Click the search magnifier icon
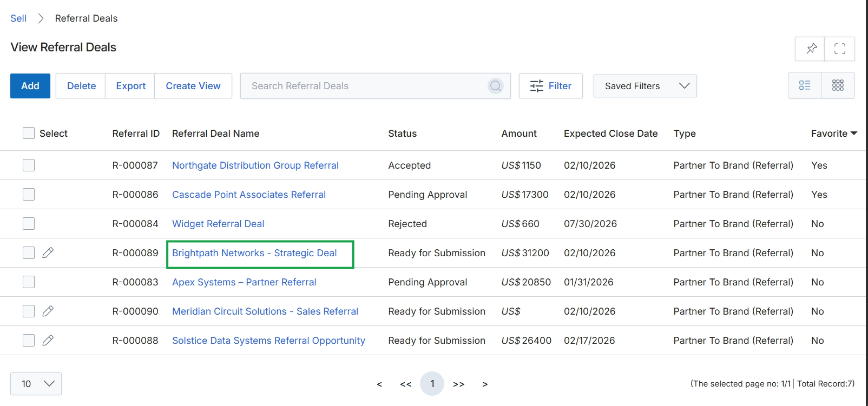Viewport: 868px width, 406px height. [x=496, y=86]
